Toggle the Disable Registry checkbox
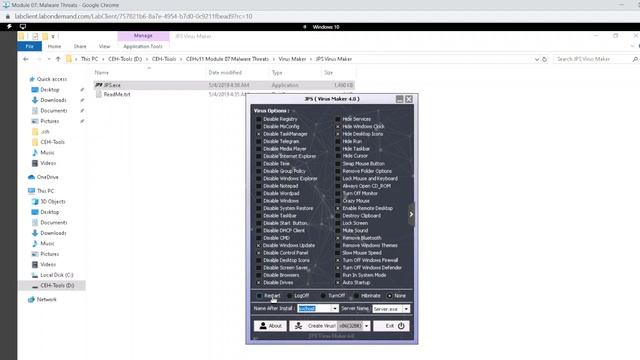This screenshot has height=360, width=640. pos(258,119)
